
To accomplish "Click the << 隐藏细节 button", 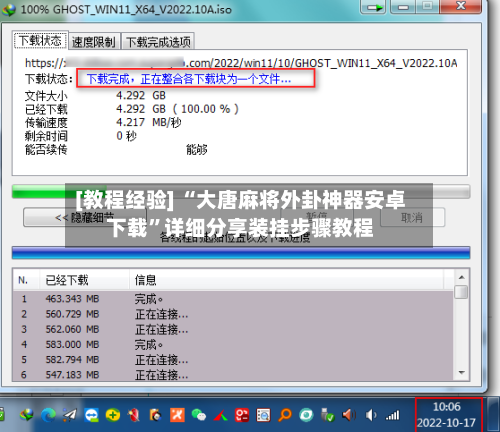I will (x=85, y=218).
